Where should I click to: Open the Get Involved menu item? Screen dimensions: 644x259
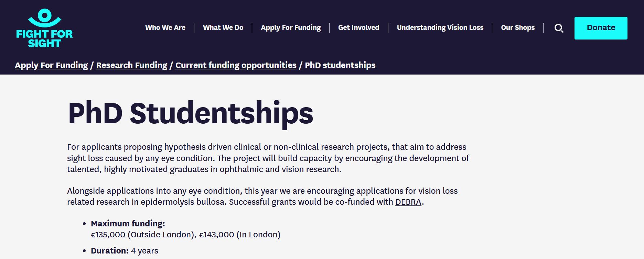coord(358,28)
